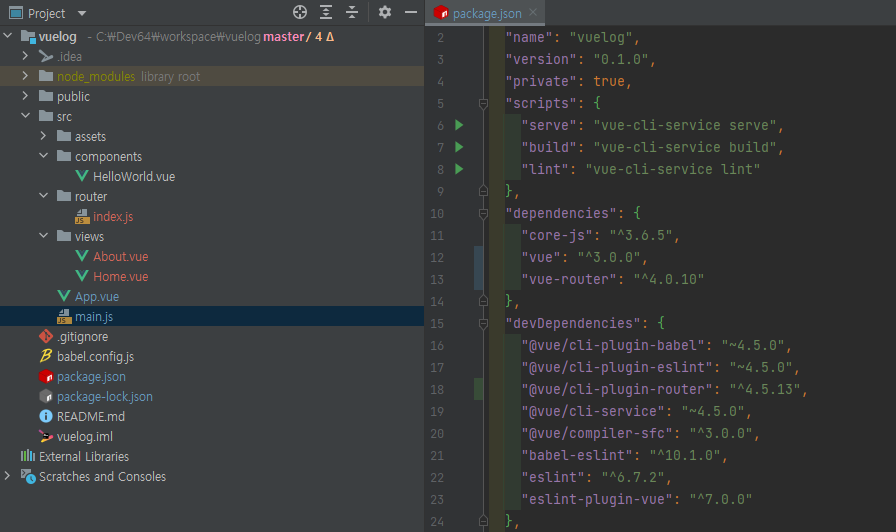Screen dimensions: 896x532
Task: Select the package.json editor tab
Action: 485,13
